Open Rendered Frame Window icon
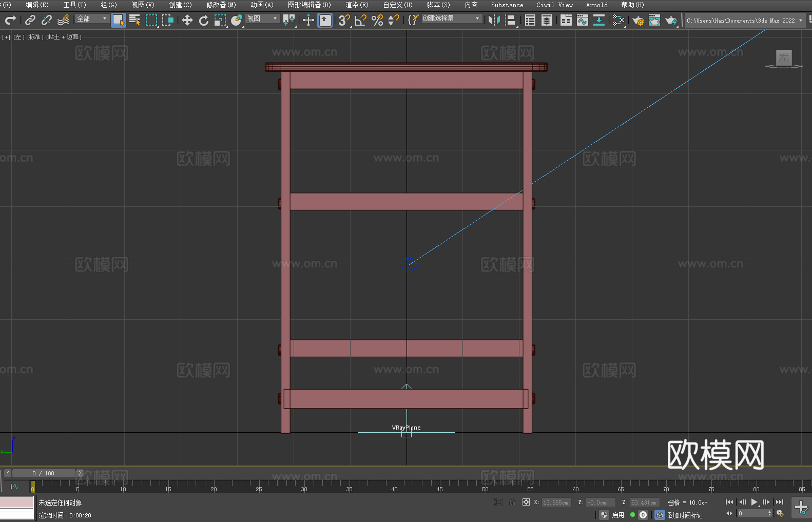 click(x=654, y=20)
